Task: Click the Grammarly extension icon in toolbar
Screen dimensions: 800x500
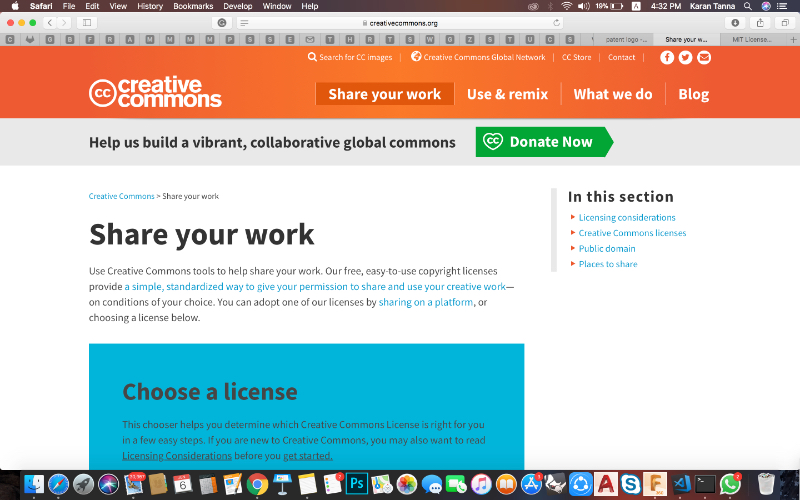Action: (x=222, y=22)
